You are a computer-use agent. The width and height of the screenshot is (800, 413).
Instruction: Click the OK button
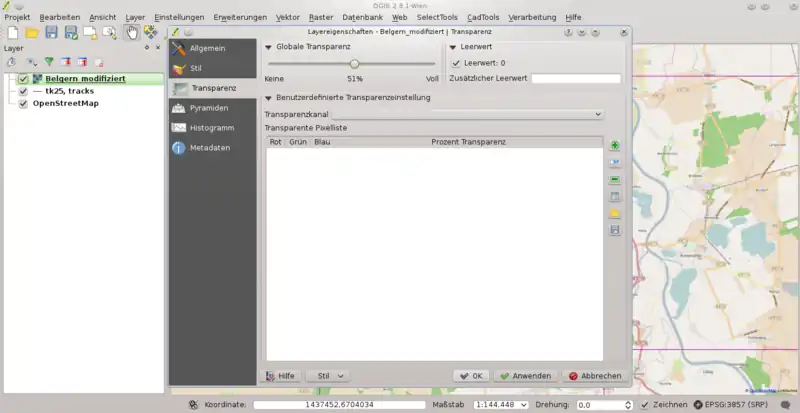(x=471, y=376)
